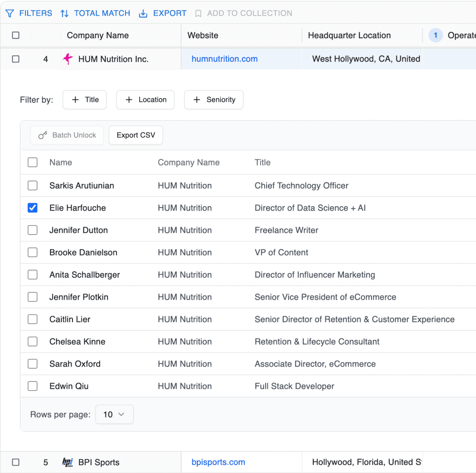Click the blue number 1 badge
The image size is (476, 473).
click(x=436, y=35)
